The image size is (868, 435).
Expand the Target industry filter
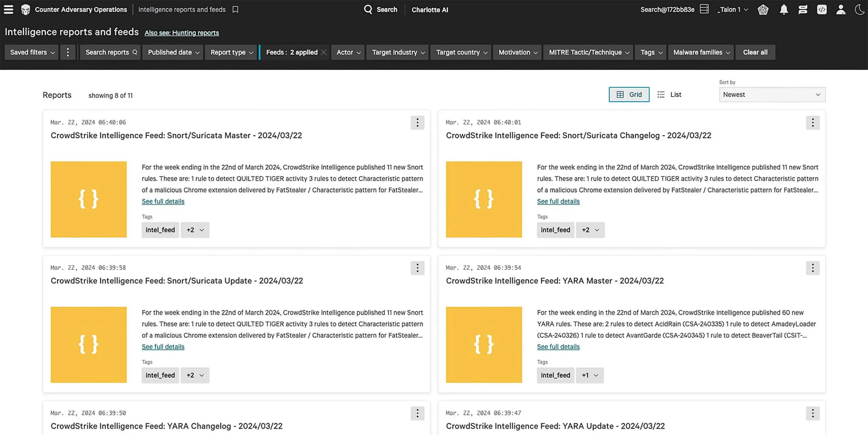397,52
